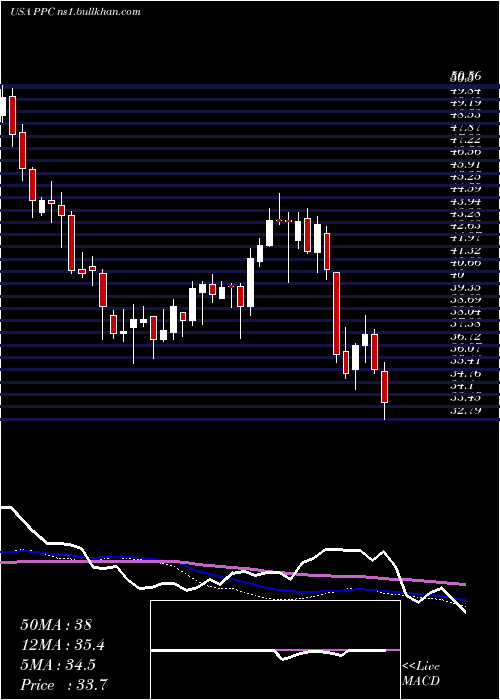Select the 49.19 price level label

(x=466, y=104)
